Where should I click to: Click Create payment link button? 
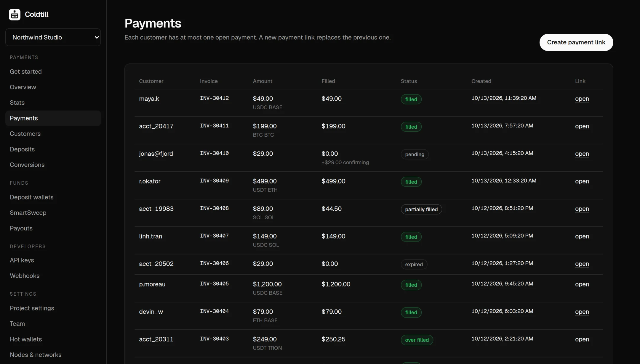[x=576, y=42]
